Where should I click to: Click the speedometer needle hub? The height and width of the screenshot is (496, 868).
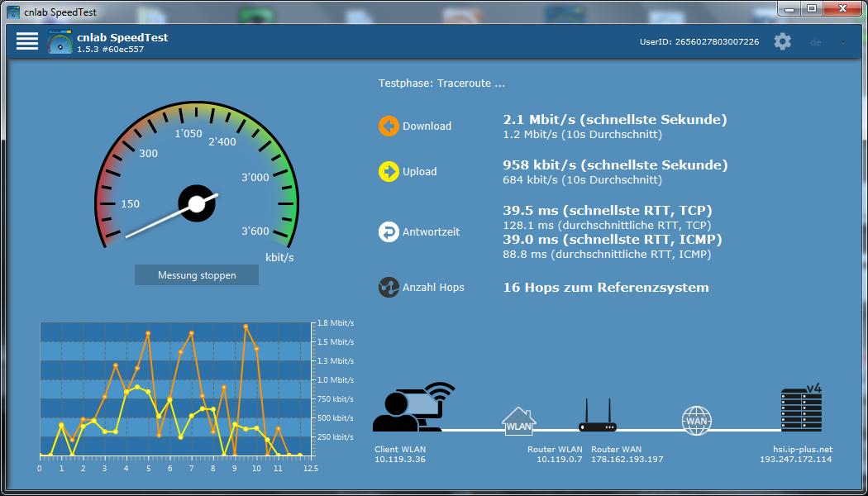[x=197, y=203]
